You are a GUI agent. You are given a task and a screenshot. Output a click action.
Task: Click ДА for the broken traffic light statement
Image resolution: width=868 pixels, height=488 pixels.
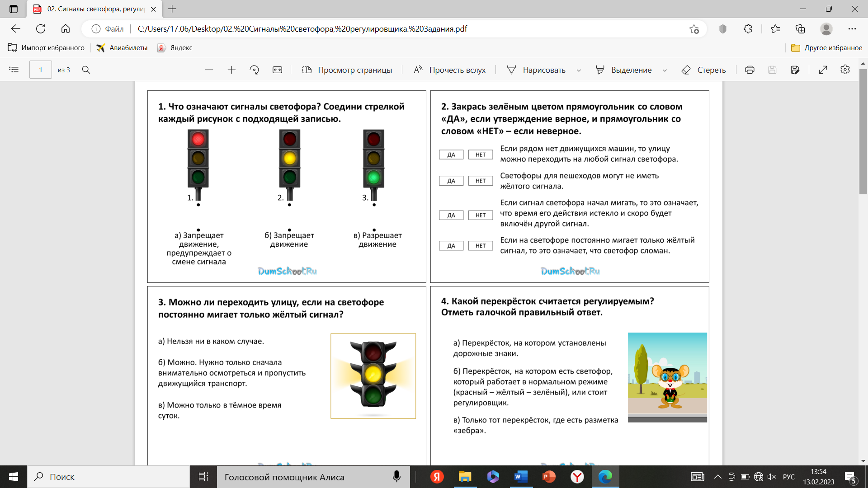451,246
